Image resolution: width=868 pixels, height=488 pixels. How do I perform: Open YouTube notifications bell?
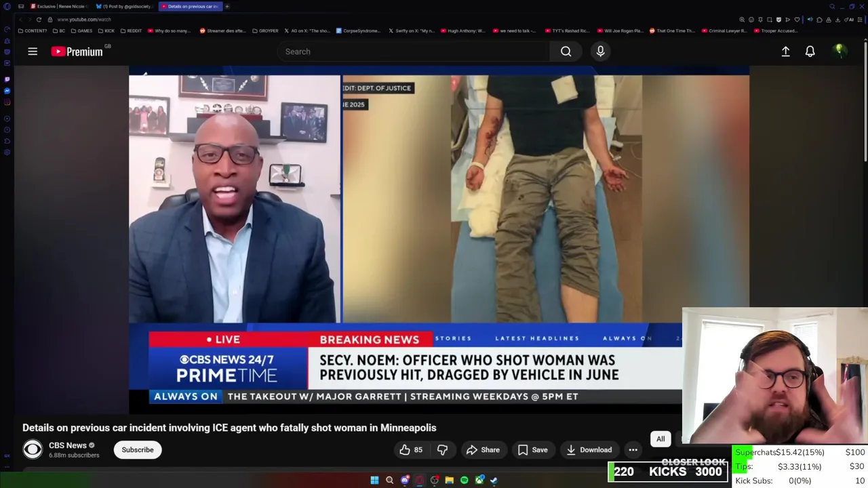tap(810, 52)
